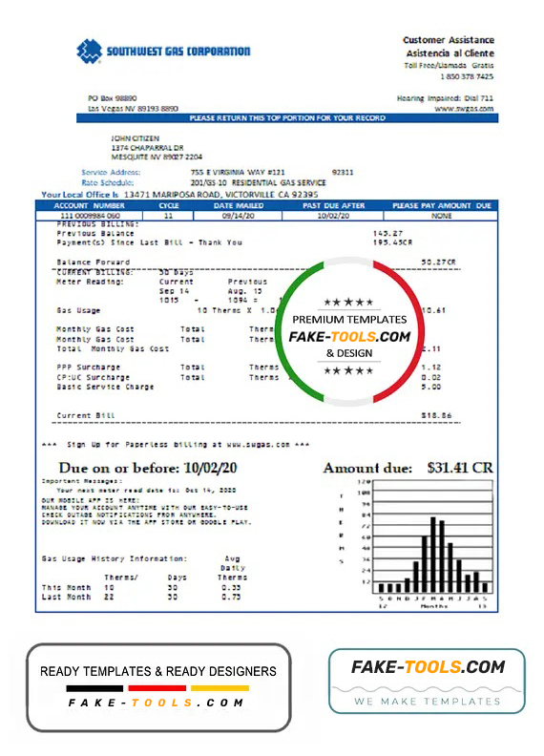
Task: Select '201/GS-10 RESIDENTIAL GAS SERVICE'
Action: [258, 182]
